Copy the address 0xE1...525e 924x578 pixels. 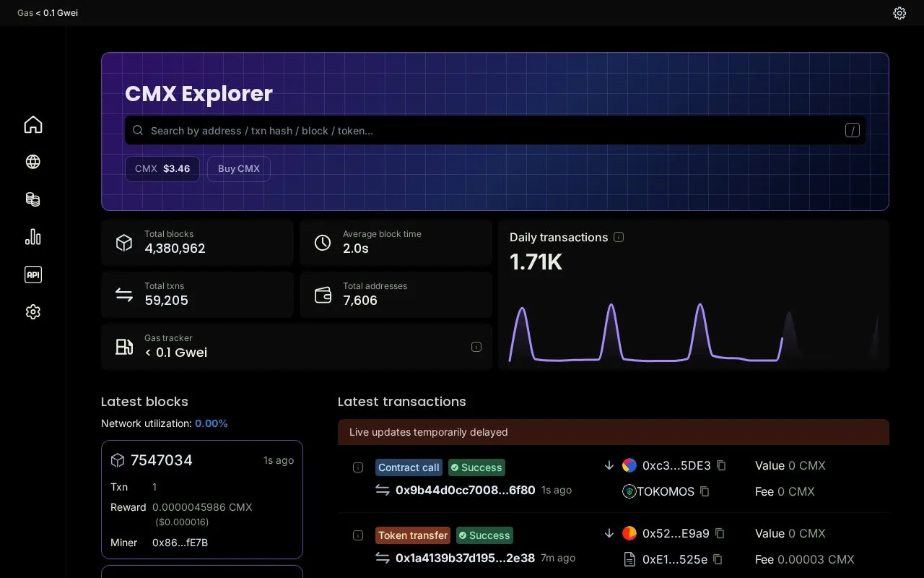click(x=718, y=560)
